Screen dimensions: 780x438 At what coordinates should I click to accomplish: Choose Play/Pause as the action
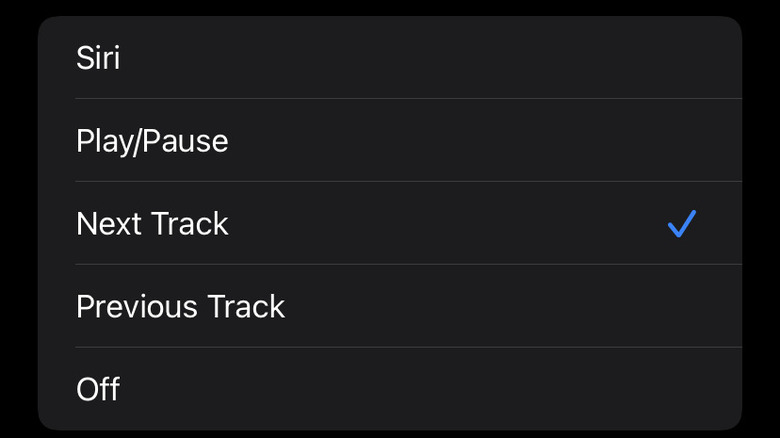(390, 141)
